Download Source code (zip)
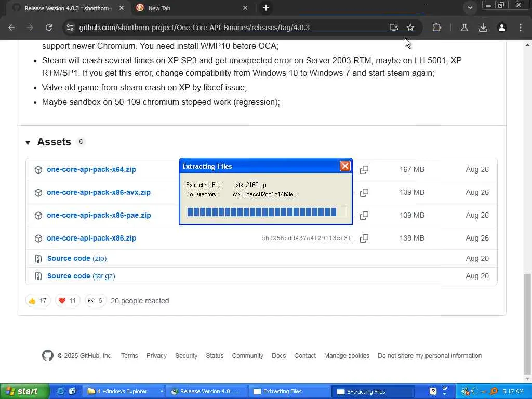Screen dimensions: 532x399 [77, 258]
